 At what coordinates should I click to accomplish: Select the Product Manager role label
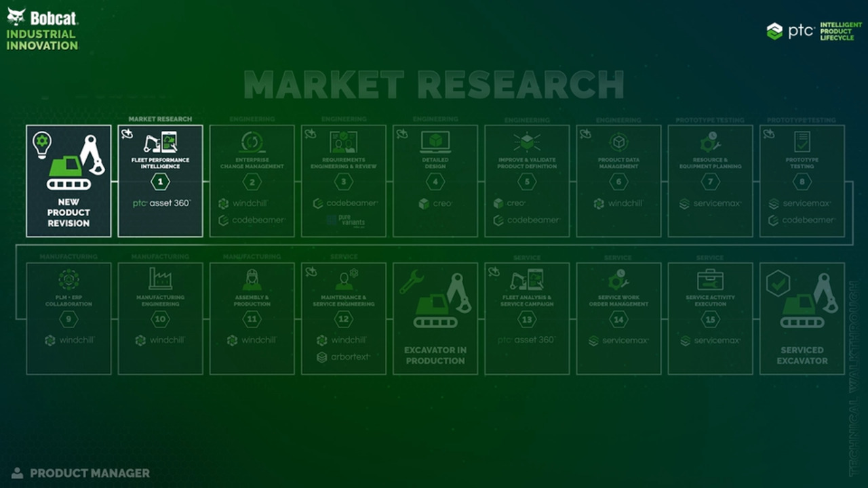(x=81, y=473)
